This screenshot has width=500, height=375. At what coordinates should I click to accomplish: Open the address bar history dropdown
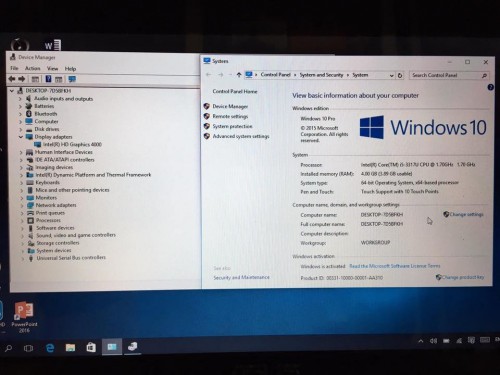pyautogui.click(x=392, y=75)
